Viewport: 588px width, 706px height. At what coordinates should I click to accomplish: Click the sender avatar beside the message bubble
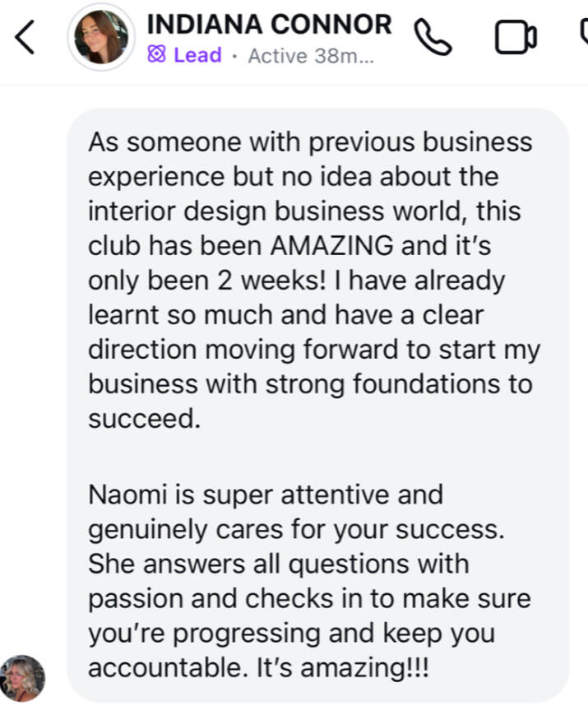pos(22,678)
